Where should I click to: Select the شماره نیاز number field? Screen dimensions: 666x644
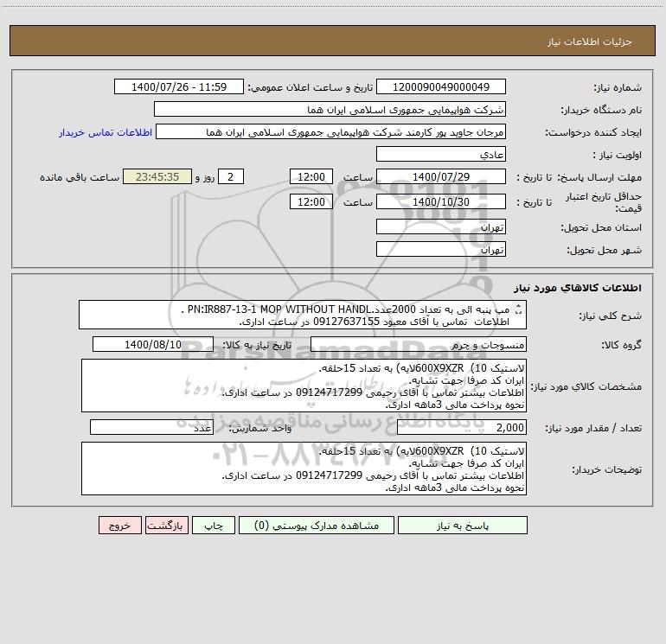click(x=441, y=86)
